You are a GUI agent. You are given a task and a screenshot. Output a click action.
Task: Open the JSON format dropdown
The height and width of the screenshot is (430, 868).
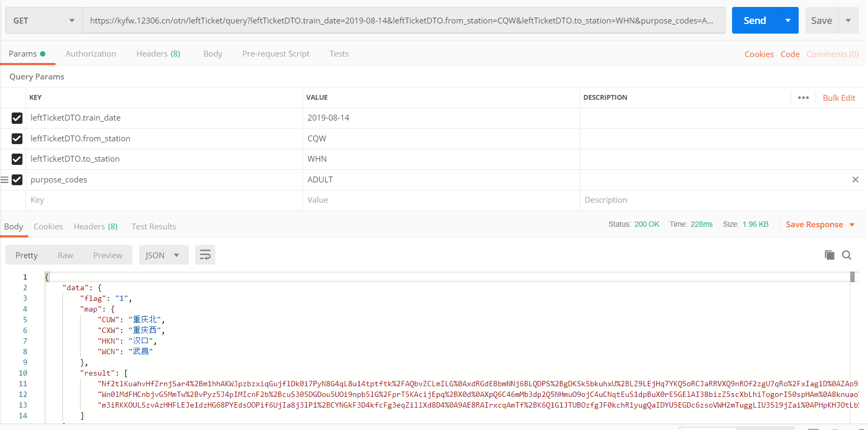164,255
